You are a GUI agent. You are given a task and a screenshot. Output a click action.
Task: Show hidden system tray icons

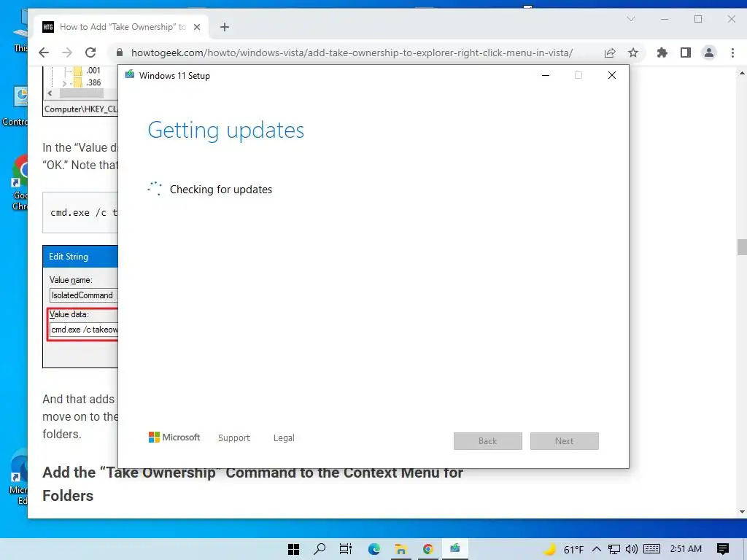597,549
